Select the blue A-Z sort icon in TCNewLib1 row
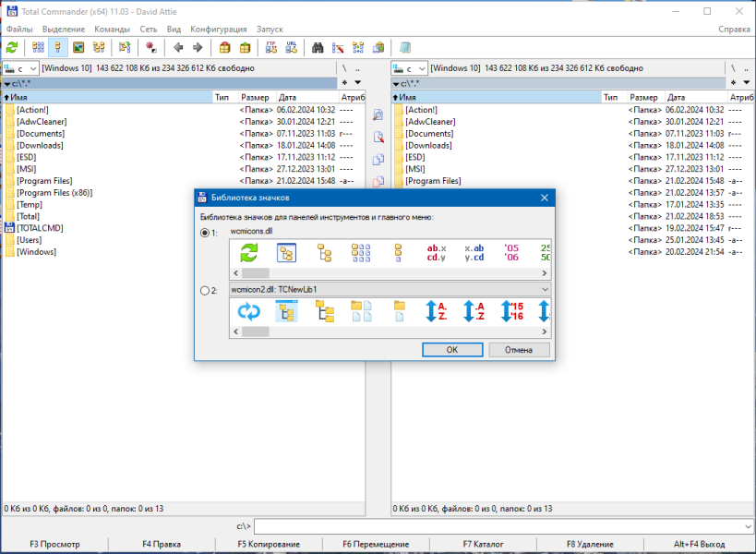The height and width of the screenshot is (554, 756). pyautogui.click(x=437, y=311)
